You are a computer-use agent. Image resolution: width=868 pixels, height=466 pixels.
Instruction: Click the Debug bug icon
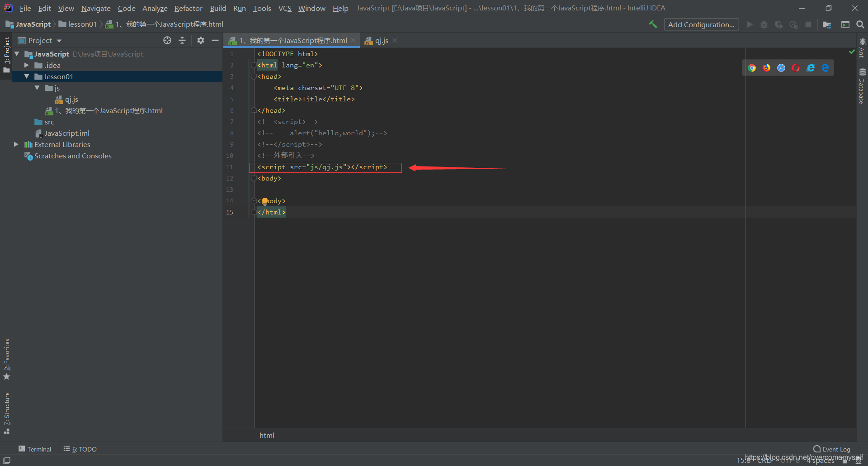tap(764, 24)
